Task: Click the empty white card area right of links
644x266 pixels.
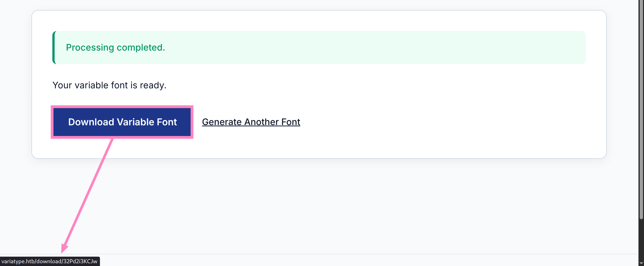Action: (453, 122)
